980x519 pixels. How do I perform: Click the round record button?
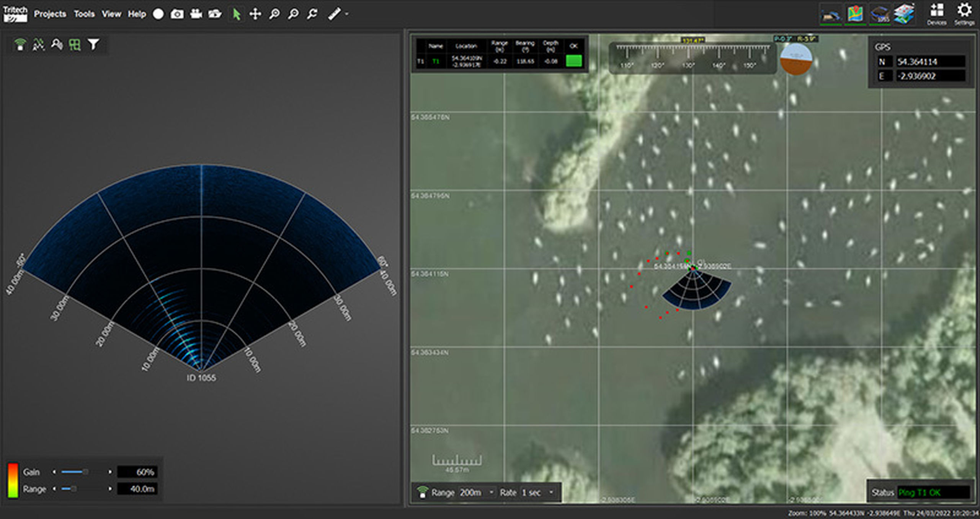[158, 14]
